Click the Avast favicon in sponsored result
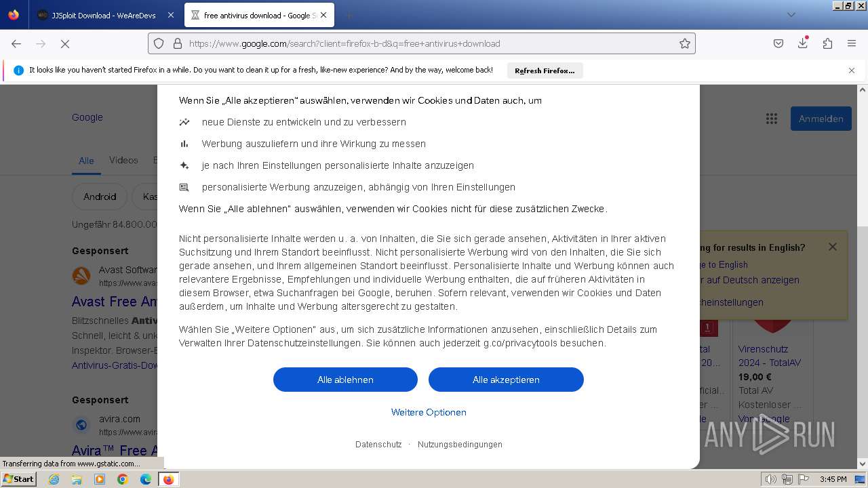The width and height of the screenshot is (868, 488). [x=81, y=275]
